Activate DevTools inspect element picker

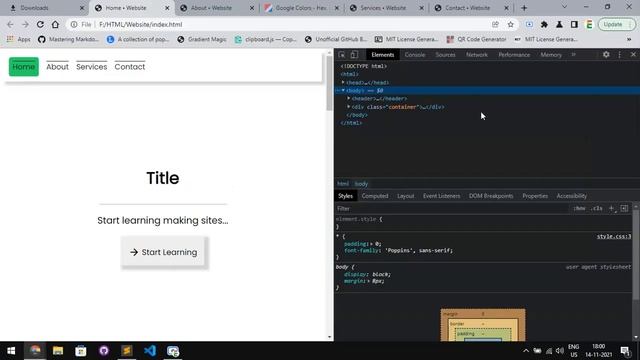342,55
